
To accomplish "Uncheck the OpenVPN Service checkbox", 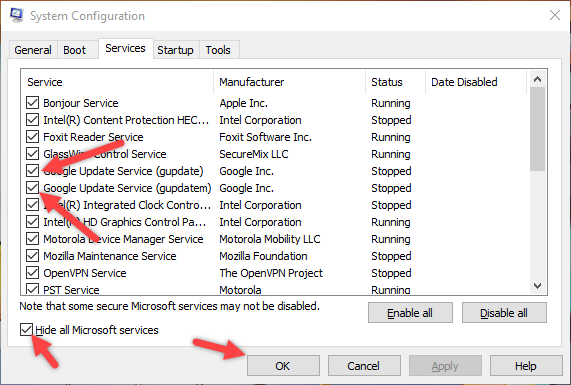I will (x=32, y=273).
